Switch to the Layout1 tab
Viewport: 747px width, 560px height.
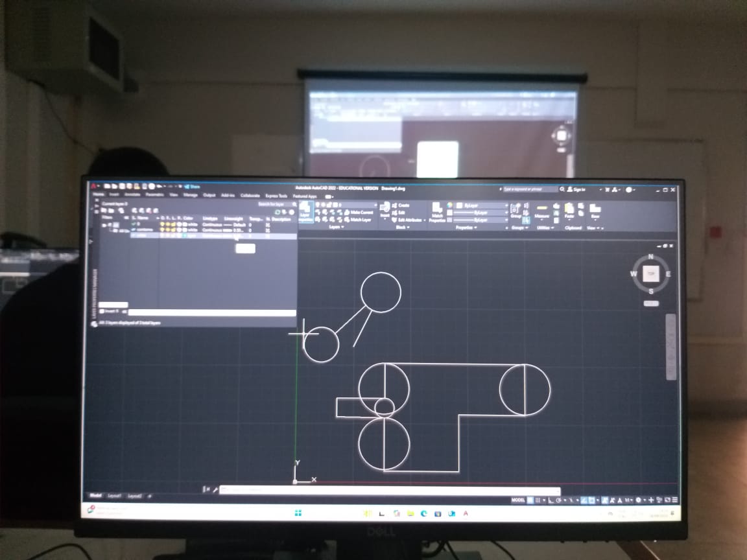click(x=114, y=496)
